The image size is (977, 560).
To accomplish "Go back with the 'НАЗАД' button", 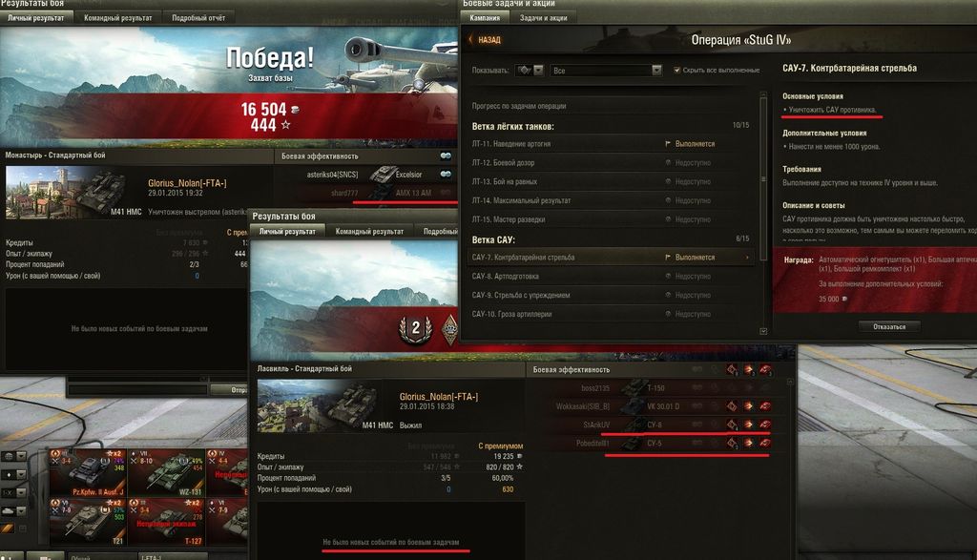I will point(486,40).
